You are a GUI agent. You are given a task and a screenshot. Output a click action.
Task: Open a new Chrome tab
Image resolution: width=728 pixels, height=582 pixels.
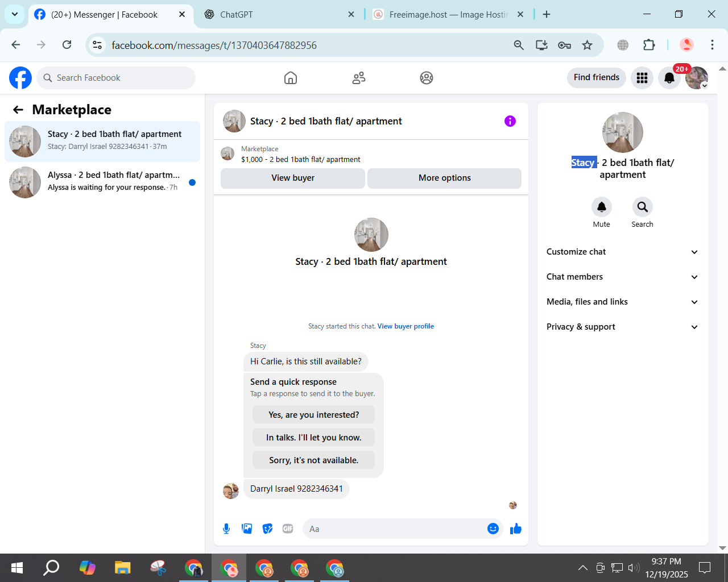(x=547, y=14)
